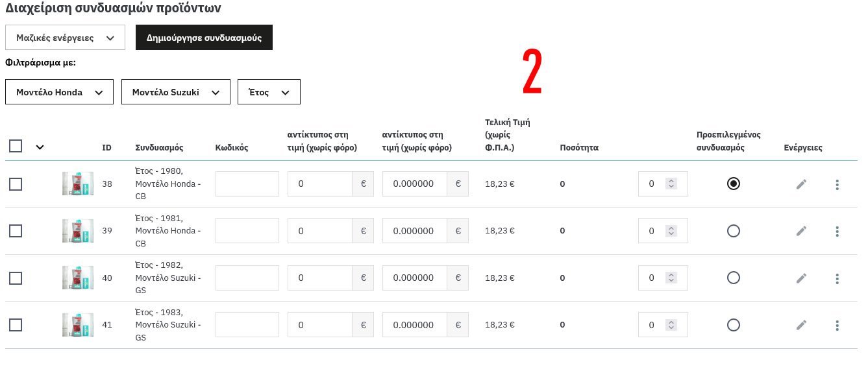
Task: Click the text Έτος - 1983, Μοντέλο Suzuki - GS
Action: click(x=167, y=325)
